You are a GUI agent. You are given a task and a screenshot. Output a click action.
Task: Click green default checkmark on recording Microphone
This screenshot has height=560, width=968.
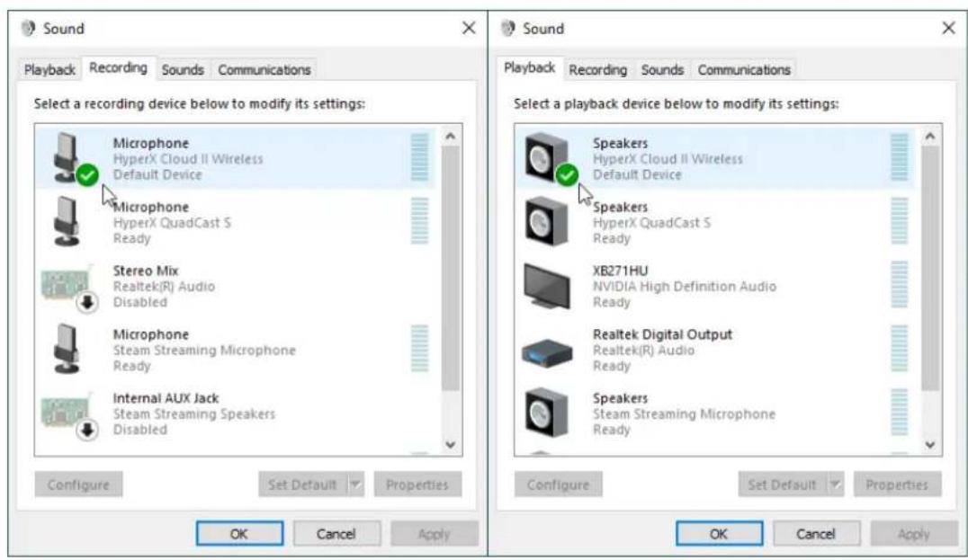(x=87, y=175)
